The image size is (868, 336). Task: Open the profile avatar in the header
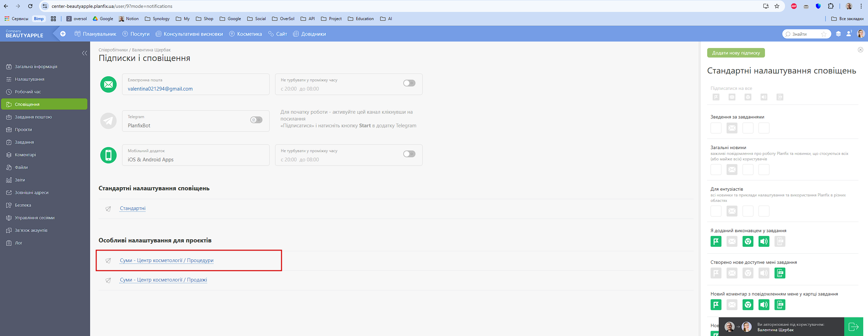861,34
